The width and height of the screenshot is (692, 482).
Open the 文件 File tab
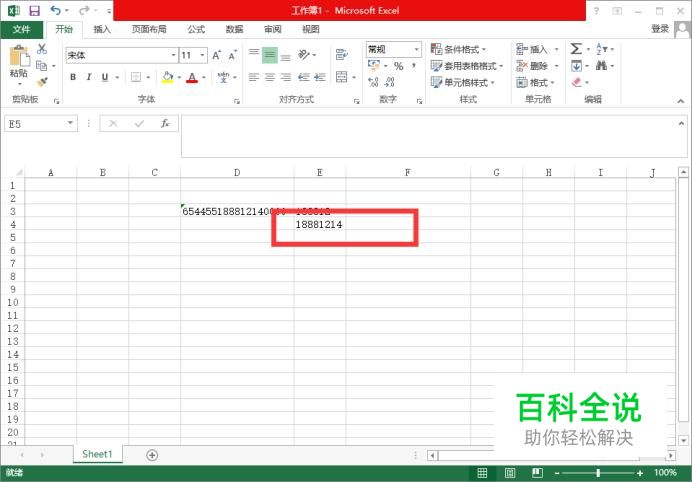(x=22, y=29)
